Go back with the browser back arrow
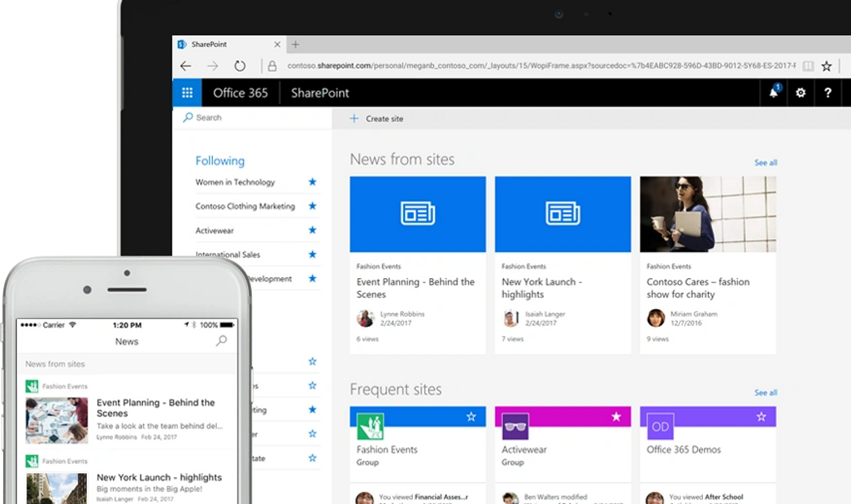 coord(185,66)
